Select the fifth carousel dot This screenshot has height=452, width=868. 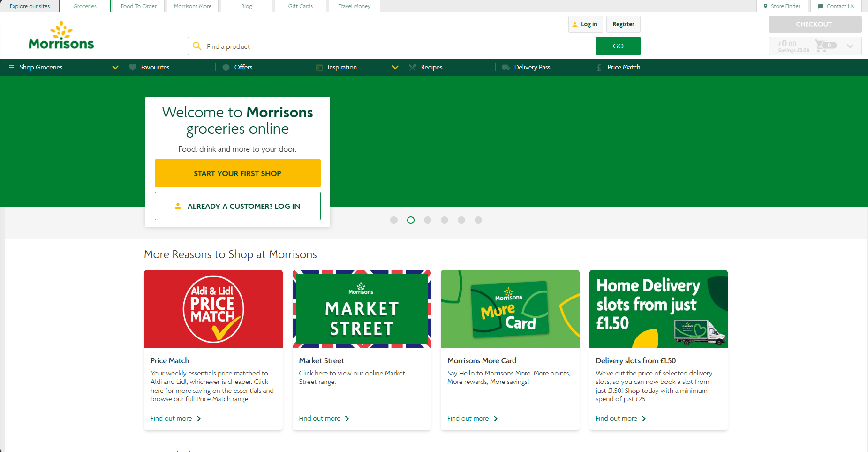pyautogui.click(x=461, y=220)
